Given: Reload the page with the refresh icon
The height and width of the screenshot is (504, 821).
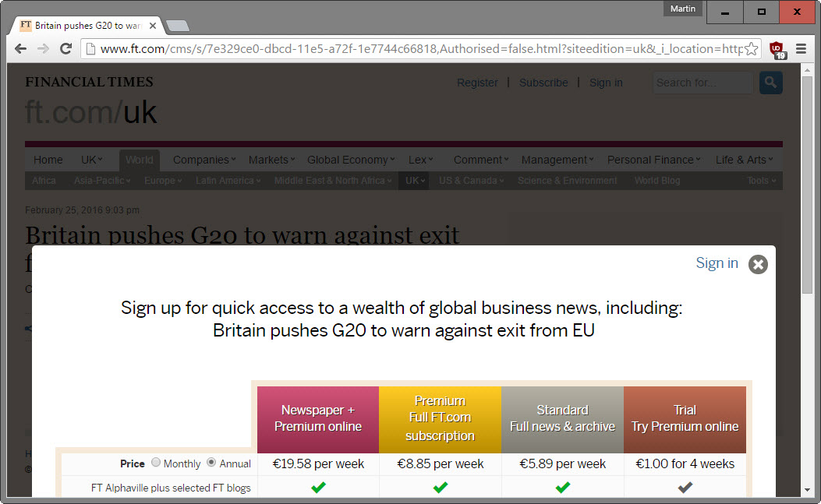Looking at the screenshot, I should (65, 48).
